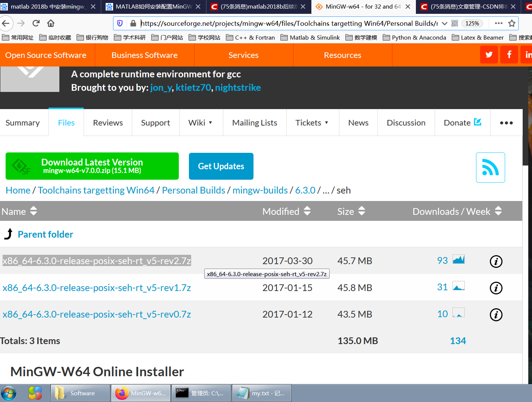Open Toolchains targetting Win64 breadcrumb
The width and height of the screenshot is (532, 402).
coord(96,190)
